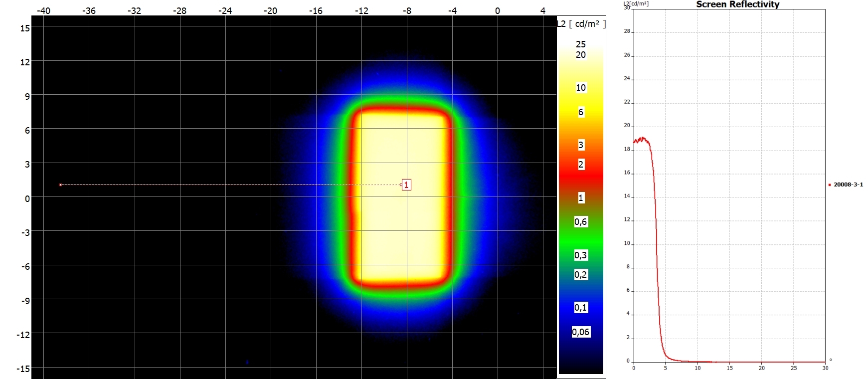
Task: Click the red measurement marker labeled 1
Action: click(406, 185)
